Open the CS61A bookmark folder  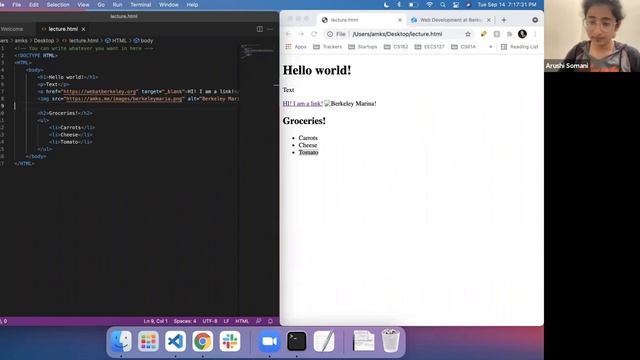click(463, 47)
